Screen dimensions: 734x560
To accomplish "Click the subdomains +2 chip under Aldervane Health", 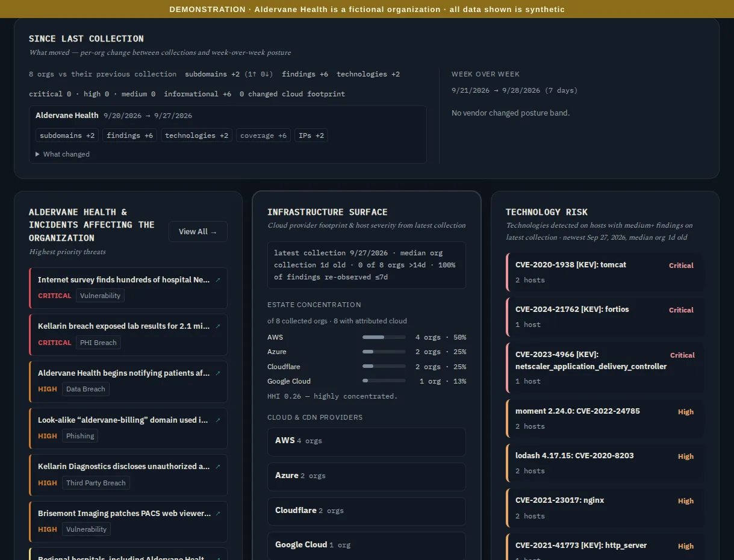I will (x=67, y=135).
